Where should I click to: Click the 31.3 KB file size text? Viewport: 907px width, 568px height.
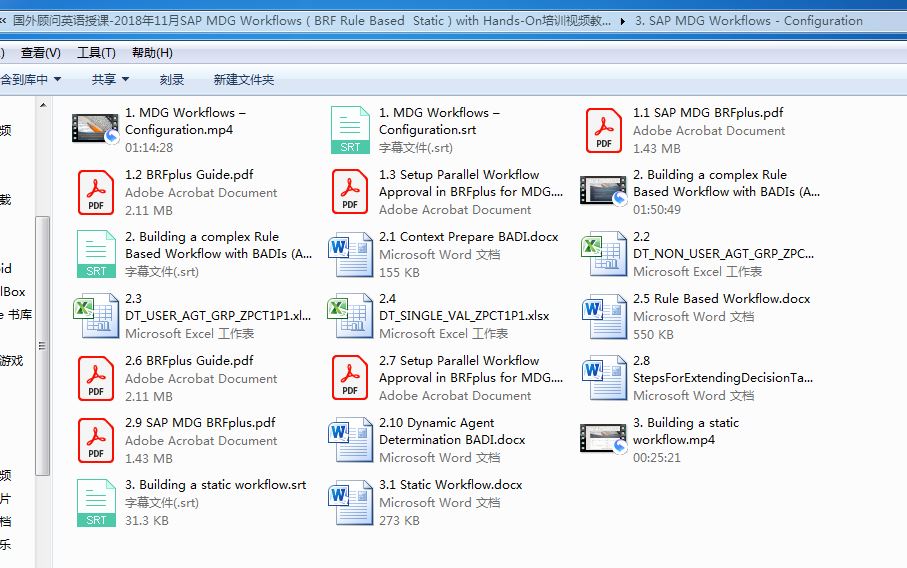pos(147,521)
